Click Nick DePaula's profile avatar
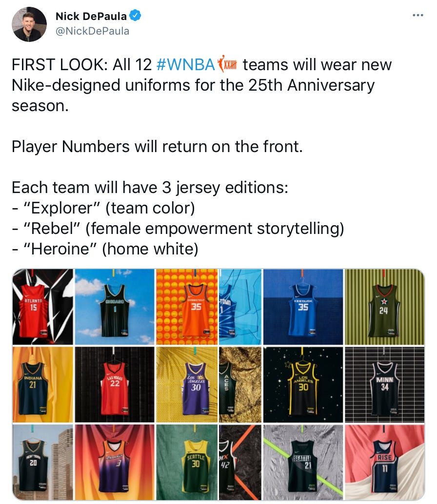This screenshot has width=437, height=504. click(x=29, y=24)
